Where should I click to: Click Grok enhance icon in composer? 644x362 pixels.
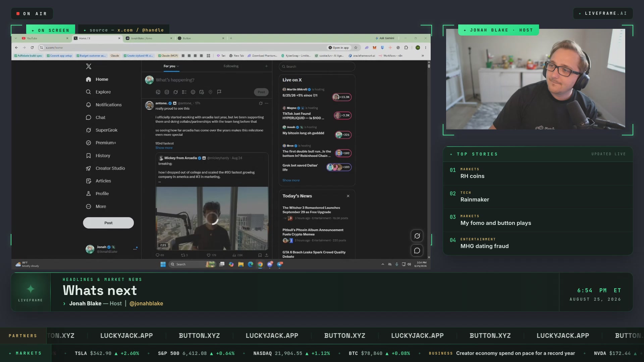[x=175, y=92]
